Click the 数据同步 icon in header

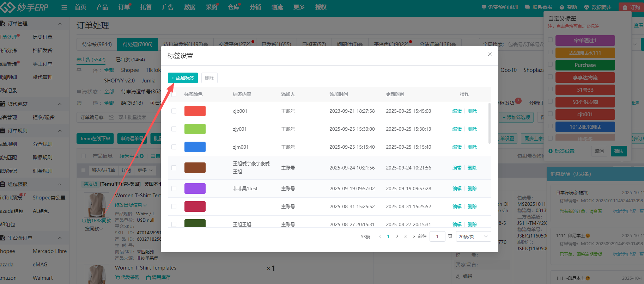pos(587,7)
